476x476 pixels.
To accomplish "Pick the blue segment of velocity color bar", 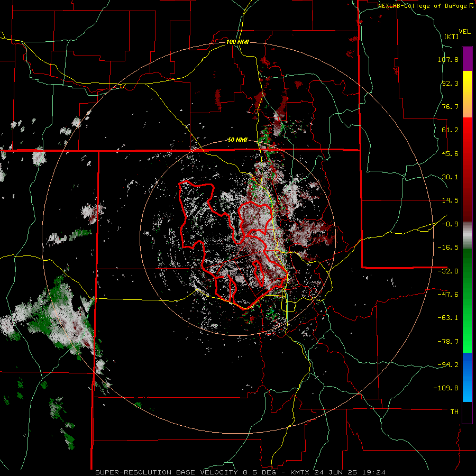I will [x=467, y=377].
